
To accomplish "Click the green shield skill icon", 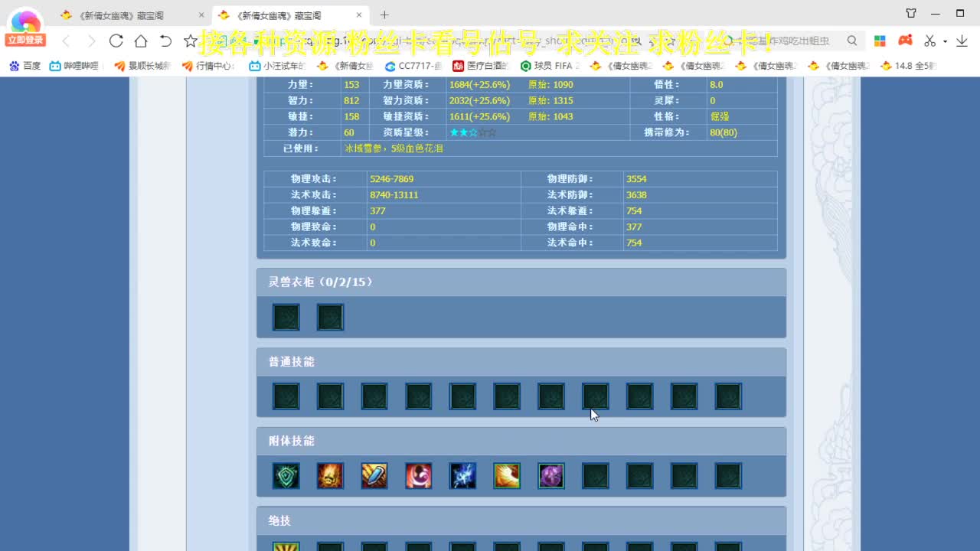I will coord(286,476).
